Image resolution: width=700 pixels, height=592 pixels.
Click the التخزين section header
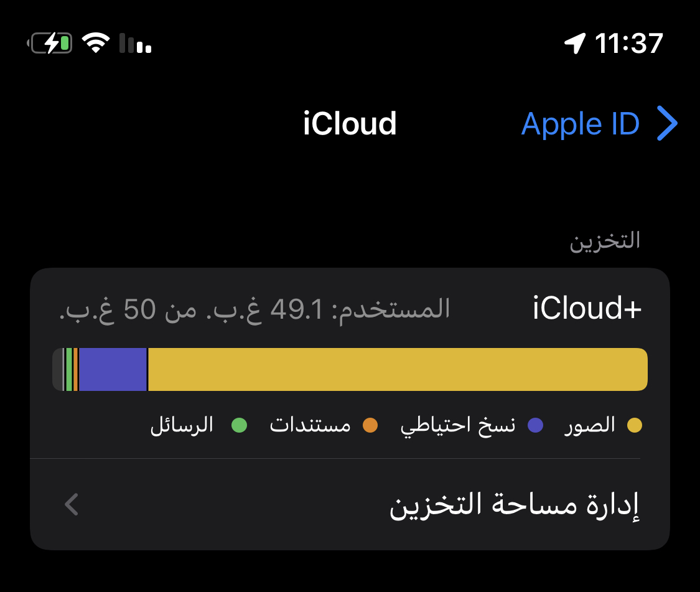(x=605, y=242)
